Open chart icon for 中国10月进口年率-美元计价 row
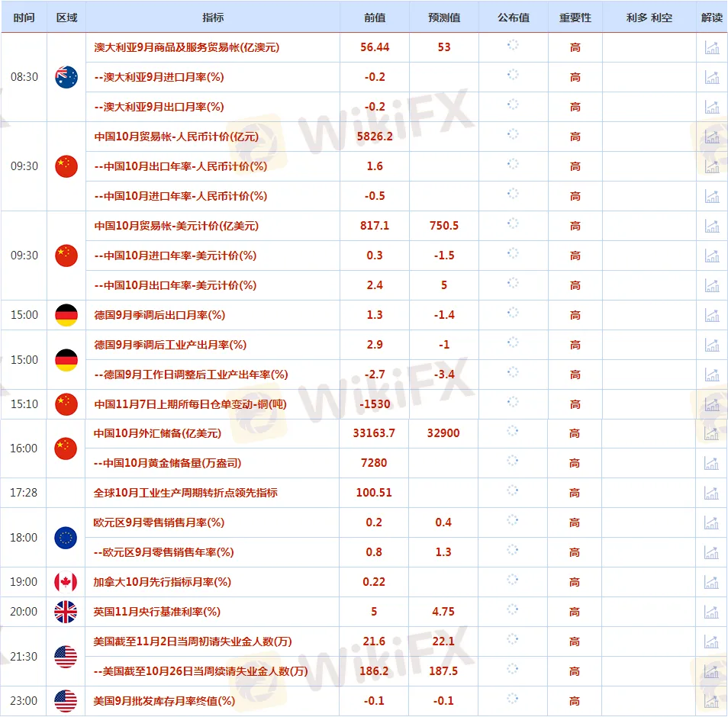This screenshot has width=728, height=717. [x=712, y=256]
